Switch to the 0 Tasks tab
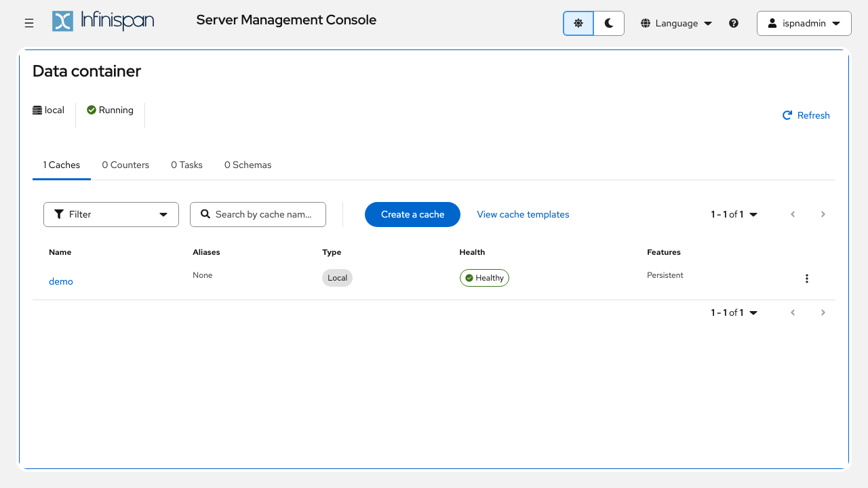This screenshot has height=488, width=868. (187, 165)
